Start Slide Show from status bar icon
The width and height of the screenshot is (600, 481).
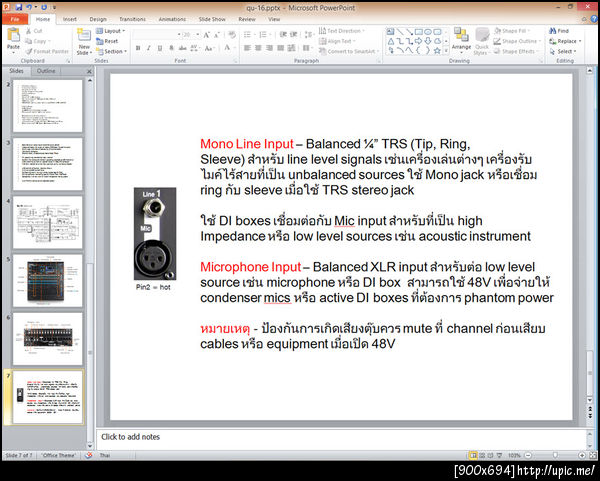point(499,455)
